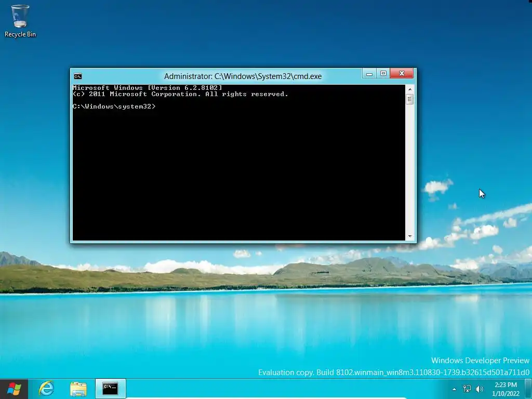The height and width of the screenshot is (399, 532).
Task: Click the cmd.exe title bar text
Action: coord(243,76)
